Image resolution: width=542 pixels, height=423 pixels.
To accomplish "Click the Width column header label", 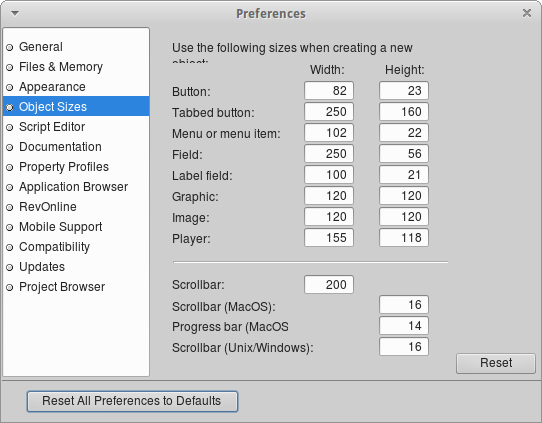I will [327, 70].
